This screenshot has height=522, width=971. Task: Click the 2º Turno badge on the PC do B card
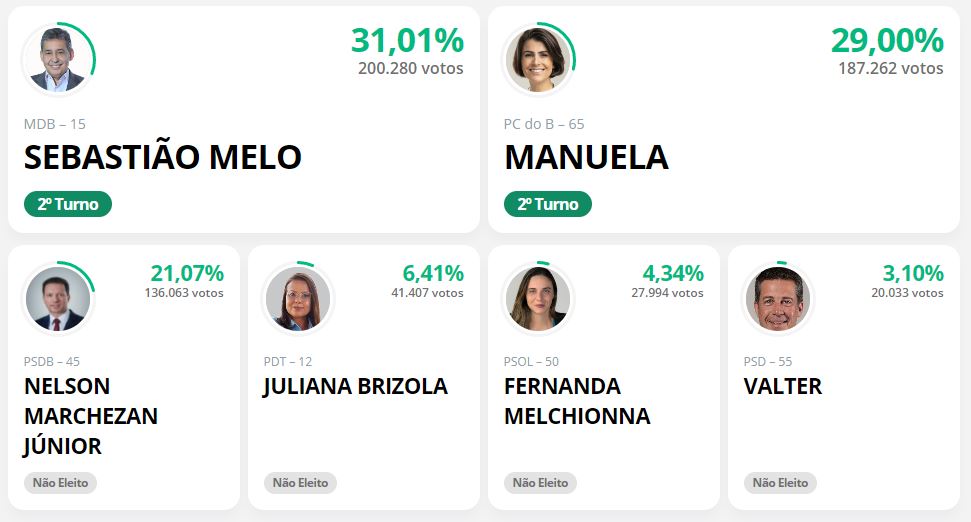click(x=548, y=204)
